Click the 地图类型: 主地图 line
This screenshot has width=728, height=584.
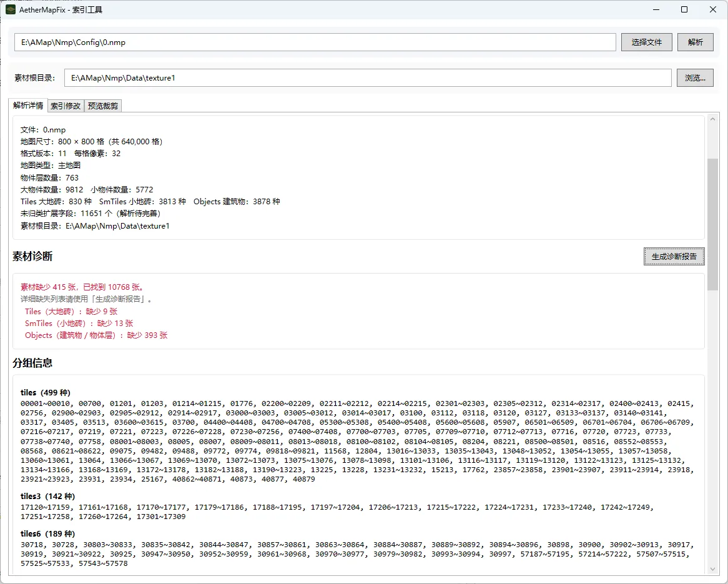[x=51, y=166]
